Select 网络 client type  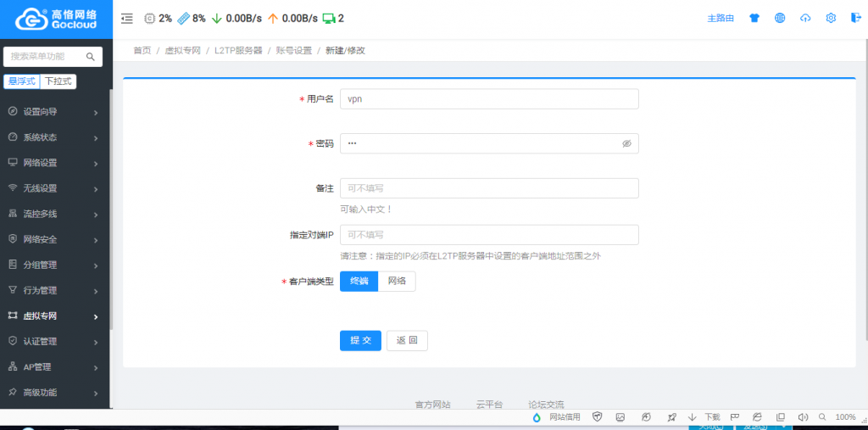coord(397,281)
